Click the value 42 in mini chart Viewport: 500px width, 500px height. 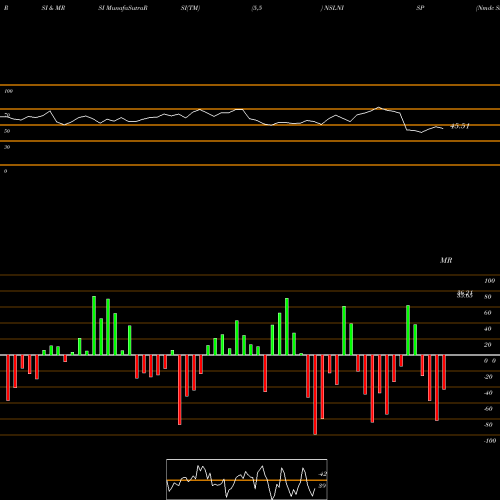coord(323,474)
